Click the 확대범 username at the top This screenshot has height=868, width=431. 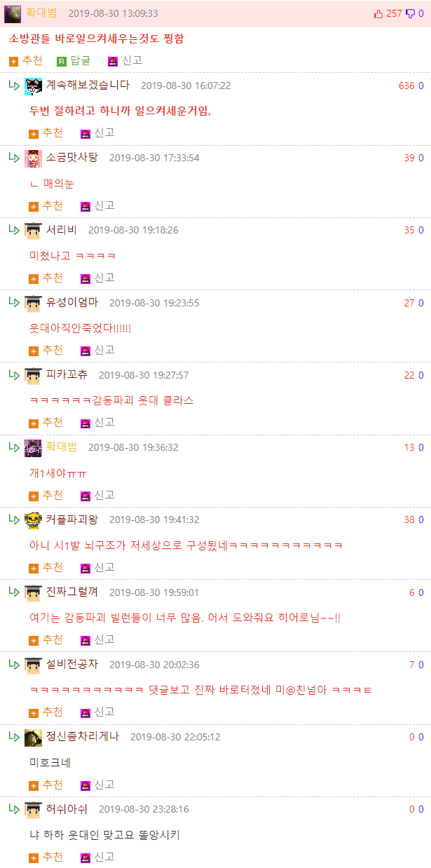tap(41, 13)
